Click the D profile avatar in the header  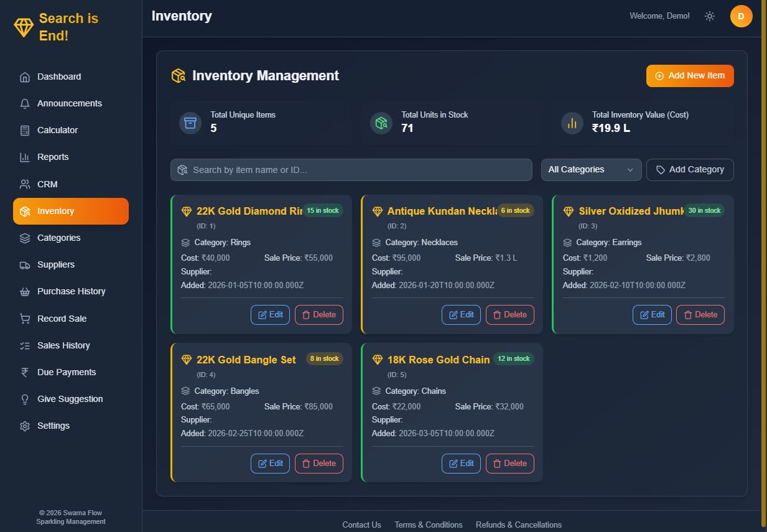(x=741, y=16)
